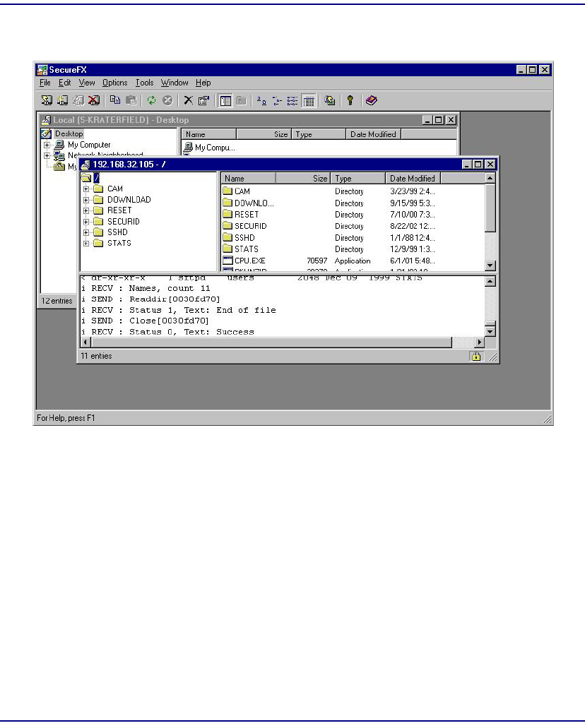This screenshot has height=728, width=585.
Task: Click the remote file list scroll down arrow
Action: pos(490,265)
